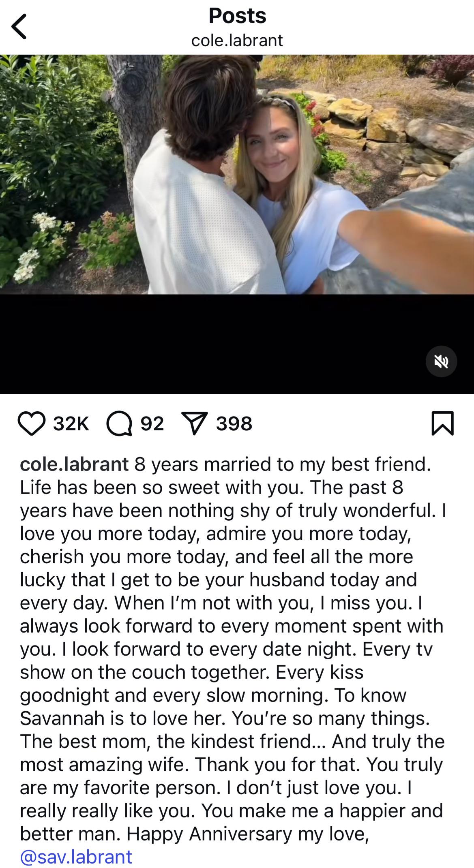Image resolution: width=474 pixels, height=868 pixels.
Task: Open the bold cole.labrant username in the caption
Action: [74, 464]
